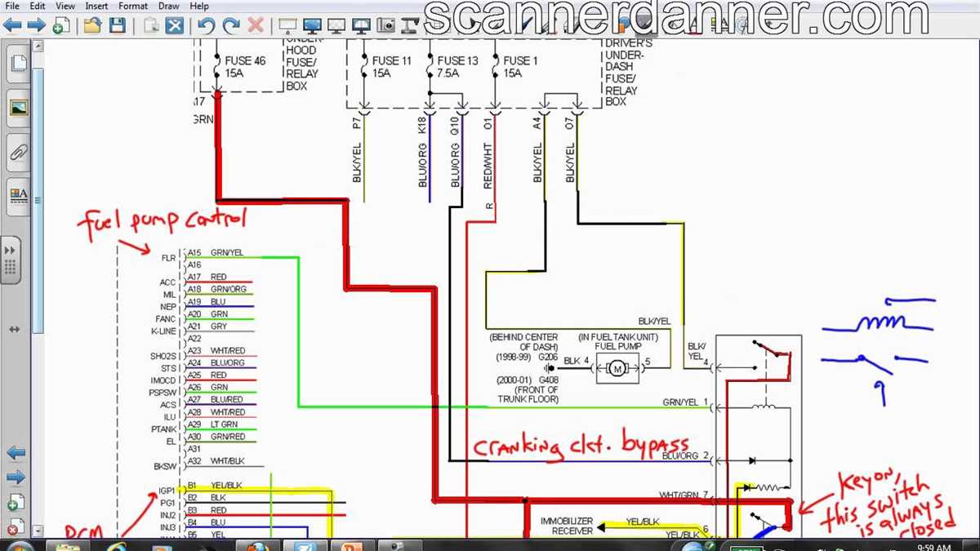Click the sidebar grip handle
Screen dimensions: 980x551
coord(11,260)
